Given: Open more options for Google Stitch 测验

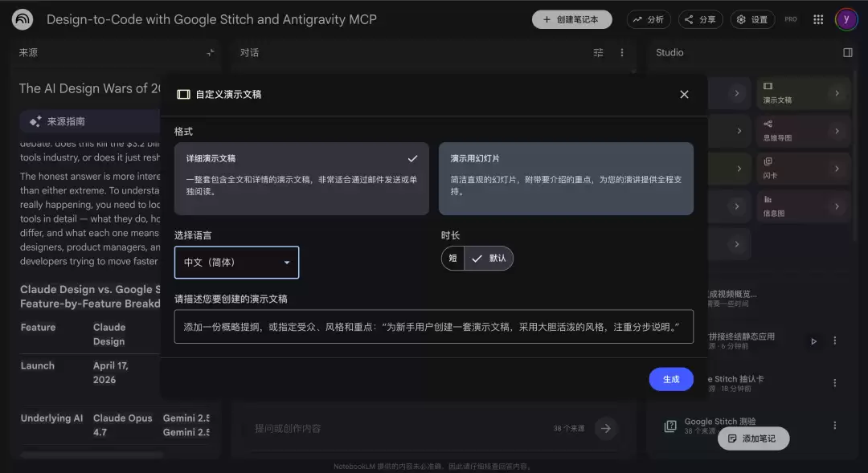Looking at the screenshot, I should [x=835, y=426].
